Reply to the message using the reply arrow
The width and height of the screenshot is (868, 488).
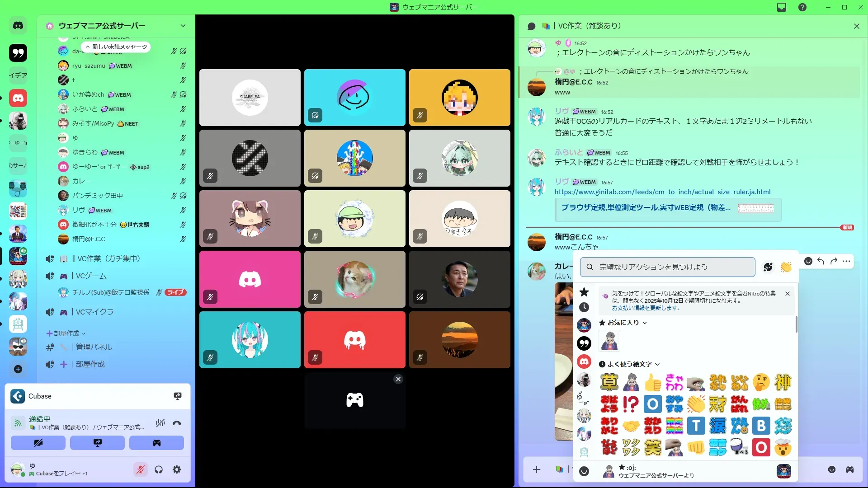(x=821, y=261)
